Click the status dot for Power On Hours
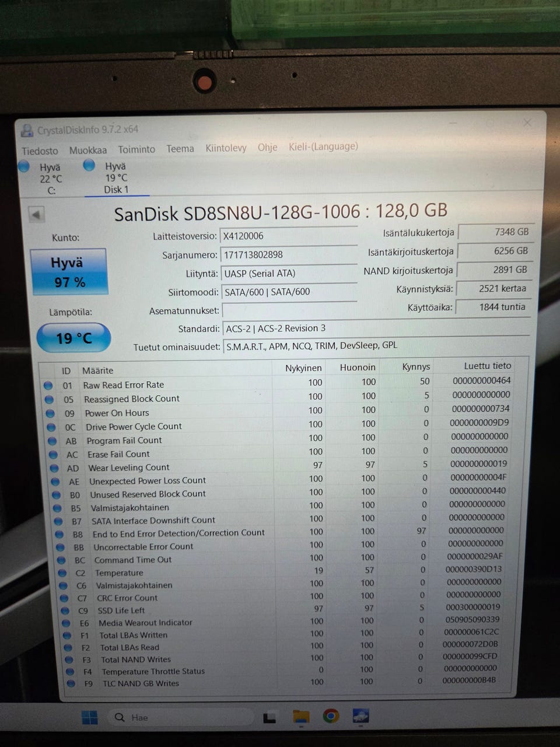 pos(51,413)
